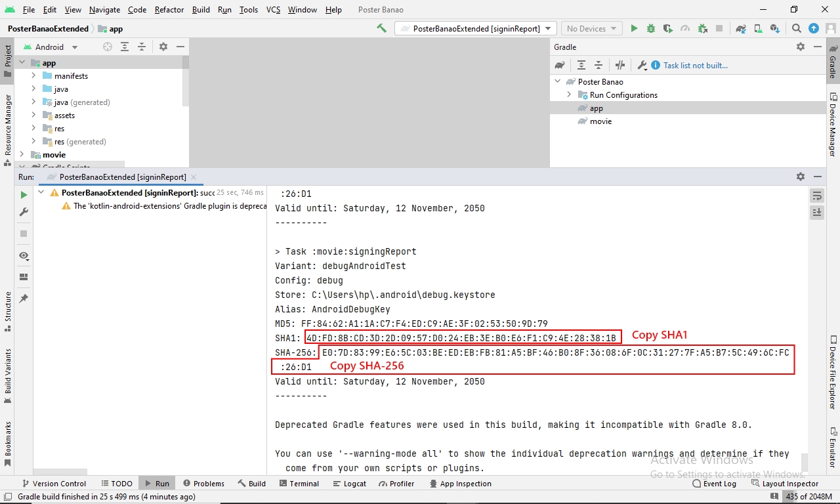Open the Event Log button
Image resolution: width=840 pixels, height=504 pixels.
coord(714,484)
